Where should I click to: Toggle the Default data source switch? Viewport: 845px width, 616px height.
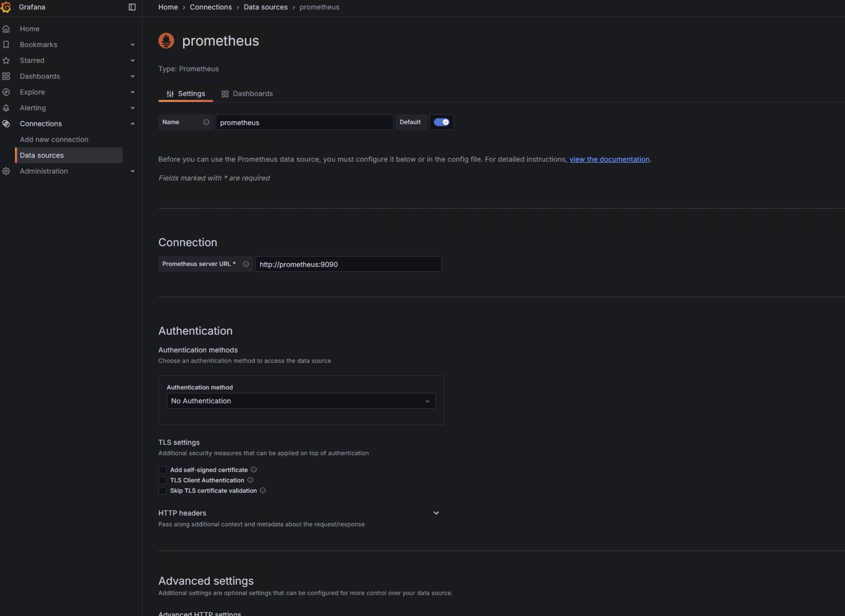[441, 122]
